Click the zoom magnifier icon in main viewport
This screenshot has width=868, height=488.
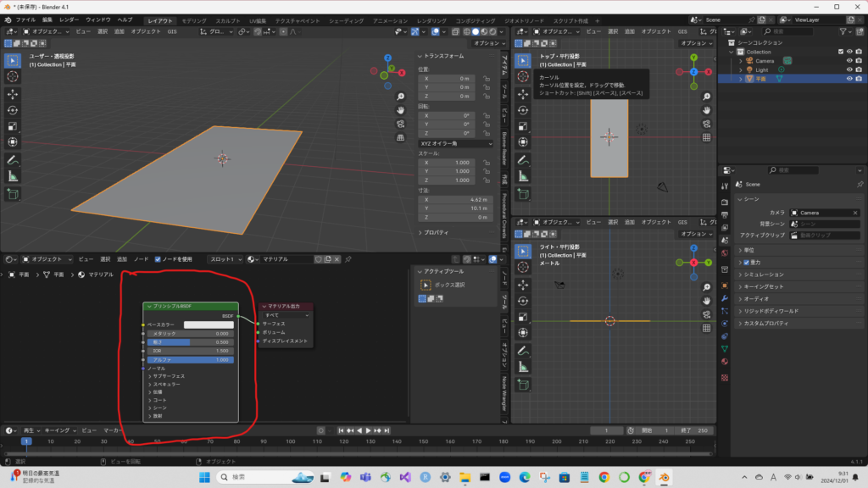click(x=400, y=95)
